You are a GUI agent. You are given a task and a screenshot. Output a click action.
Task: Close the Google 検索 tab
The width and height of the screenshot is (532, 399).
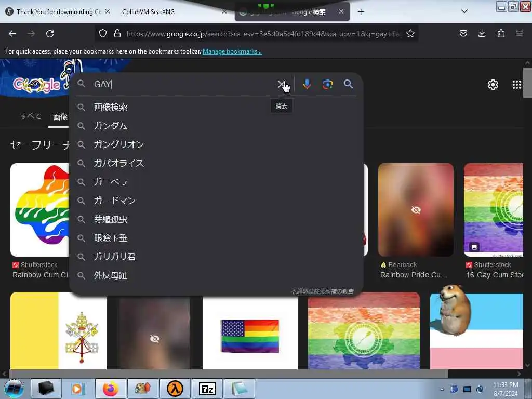click(x=341, y=11)
